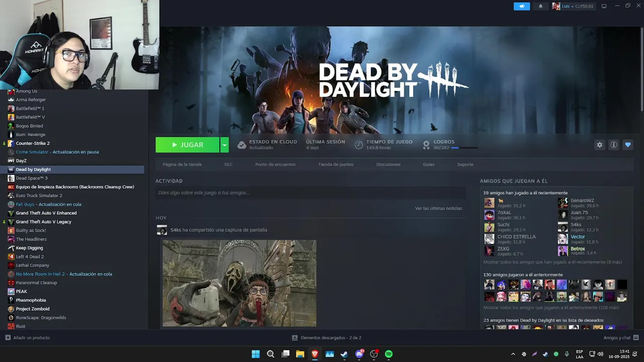Open the Punto de encuentro tab
The image size is (644, 362).
(275, 164)
